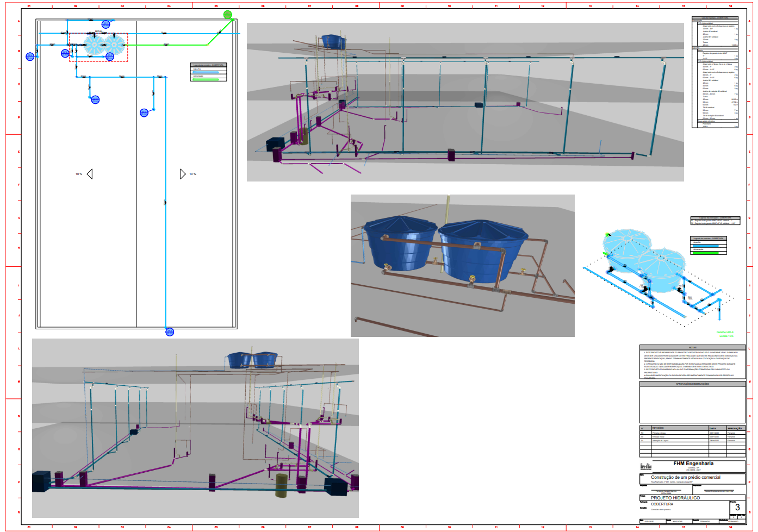This screenshot has height=532, width=758.
Task: Click the PROJETO HIDRÁULICO title text
Action: (675, 498)
